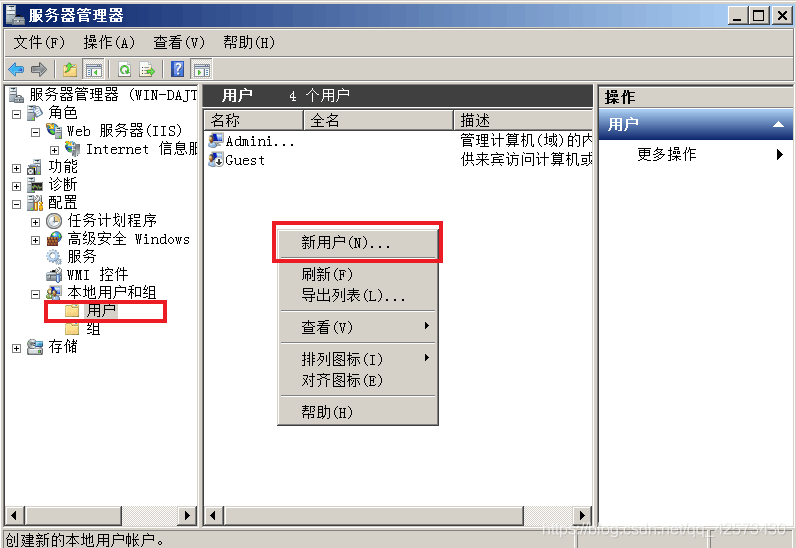Click the blue Help question mark icon
This screenshot has width=796, height=548.
(x=178, y=69)
